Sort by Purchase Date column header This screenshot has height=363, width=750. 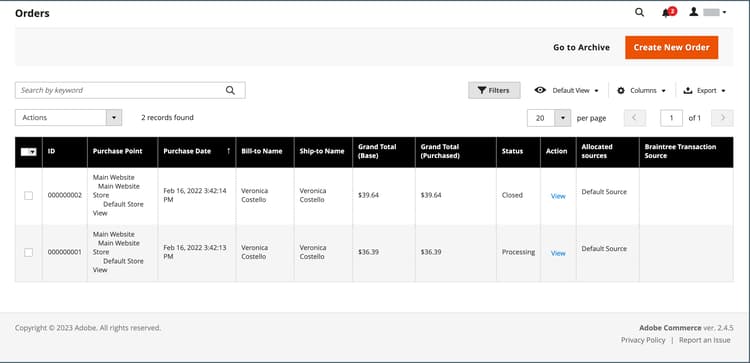197,152
